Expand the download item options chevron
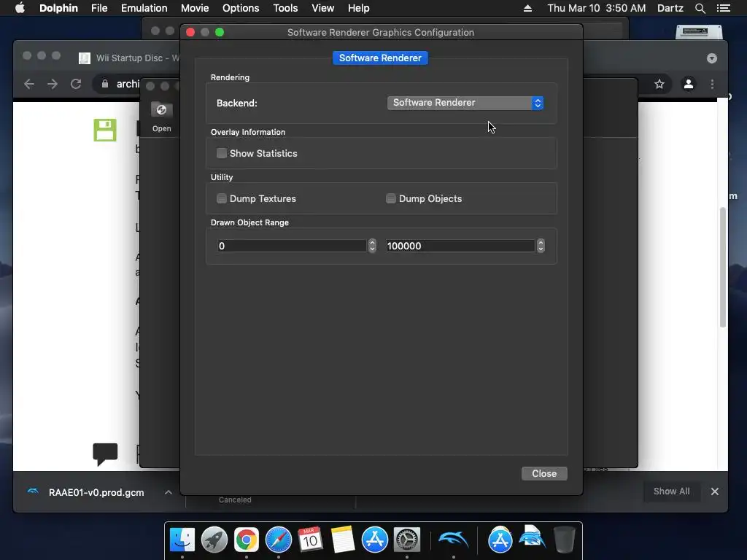The width and height of the screenshot is (747, 560). (x=169, y=492)
